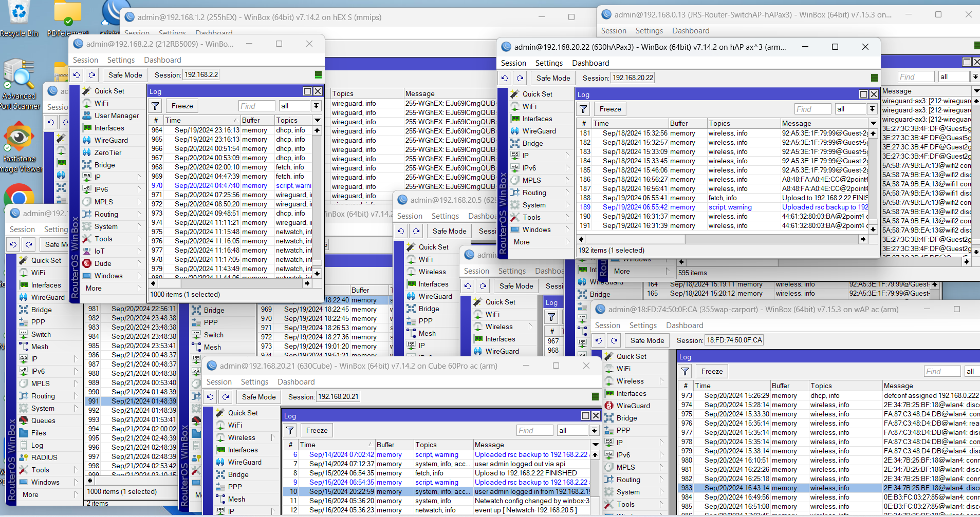The width and height of the screenshot is (980, 517).
Task: Open Dude in the 212RB5009 sidebar
Action: [x=103, y=263]
